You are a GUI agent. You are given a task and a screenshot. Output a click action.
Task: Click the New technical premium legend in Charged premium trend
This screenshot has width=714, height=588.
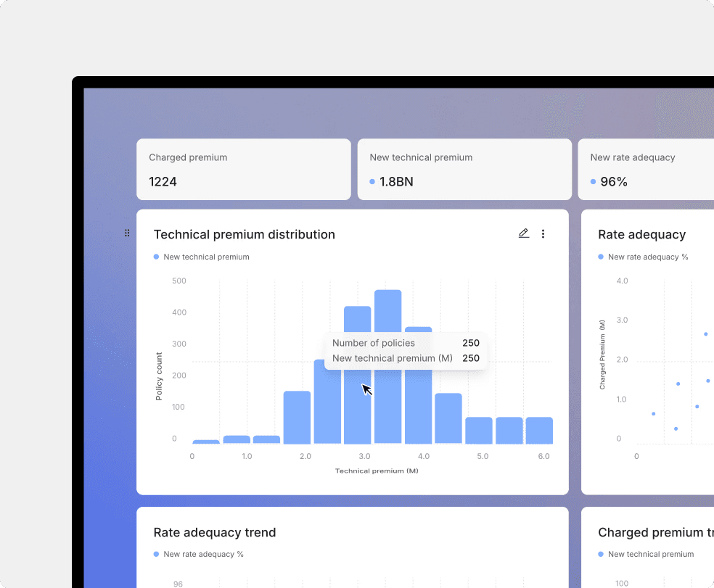click(646, 554)
